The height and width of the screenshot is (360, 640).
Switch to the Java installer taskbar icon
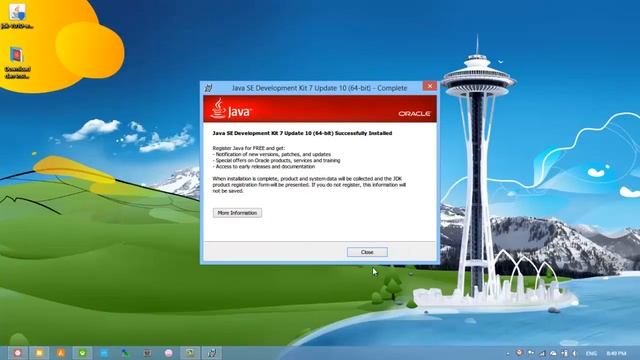tap(212, 353)
